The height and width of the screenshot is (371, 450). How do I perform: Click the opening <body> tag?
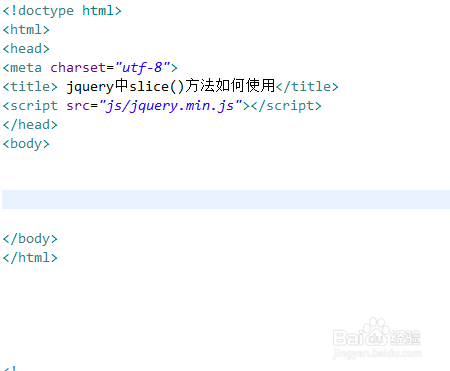click(26, 144)
